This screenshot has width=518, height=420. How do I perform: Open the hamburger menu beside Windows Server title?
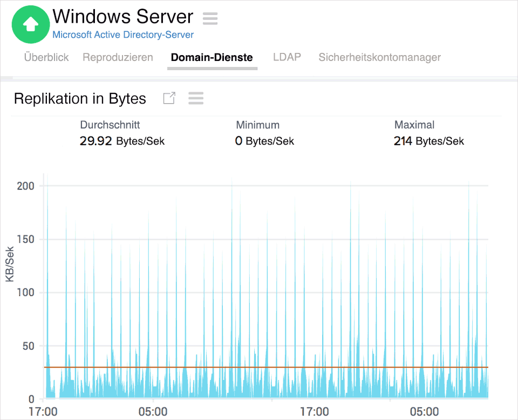pyautogui.click(x=210, y=18)
